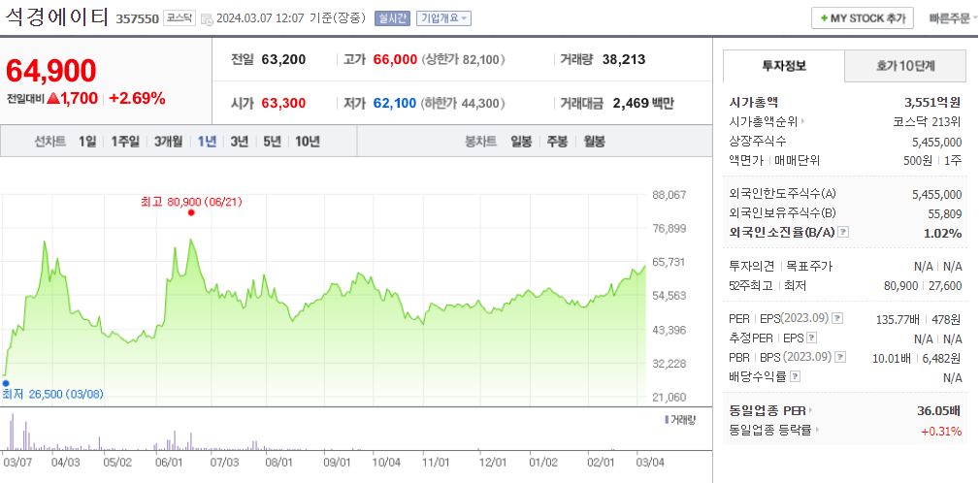Click the help icon next to 추정PER EPS
The height and width of the screenshot is (483, 980).
tap(811, 338)
